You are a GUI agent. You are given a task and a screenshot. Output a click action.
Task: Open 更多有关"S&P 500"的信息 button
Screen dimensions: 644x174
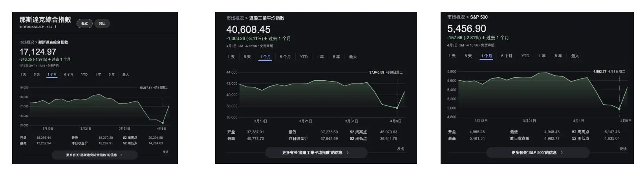click(x=538, y=152)
